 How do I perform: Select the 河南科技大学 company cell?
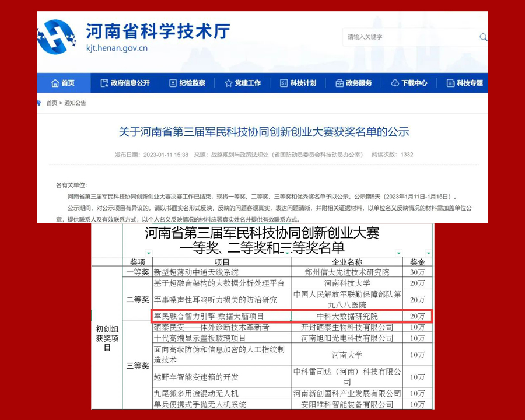[347, 283]
